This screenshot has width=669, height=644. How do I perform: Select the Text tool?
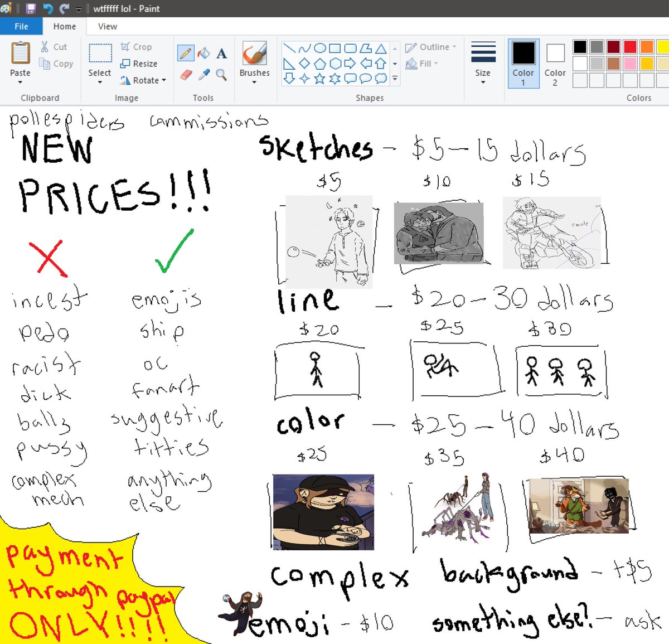(221, 54)
